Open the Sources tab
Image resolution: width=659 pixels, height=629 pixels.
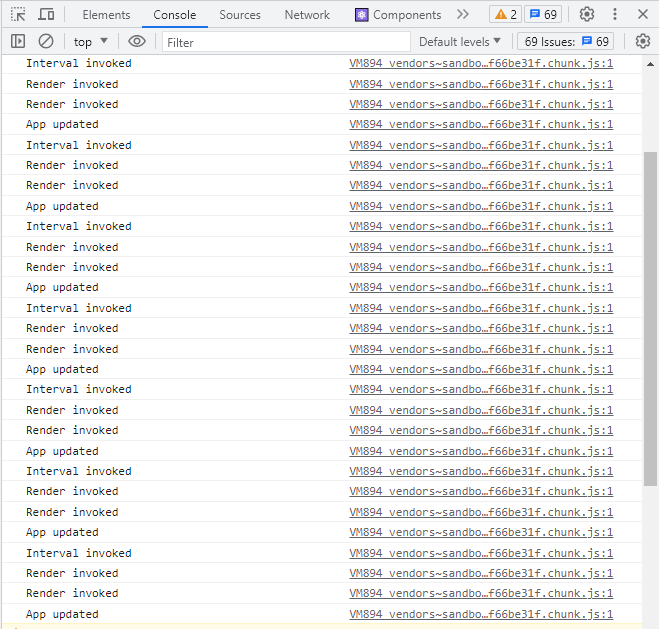pyautogui.click(x=240, y=15)
